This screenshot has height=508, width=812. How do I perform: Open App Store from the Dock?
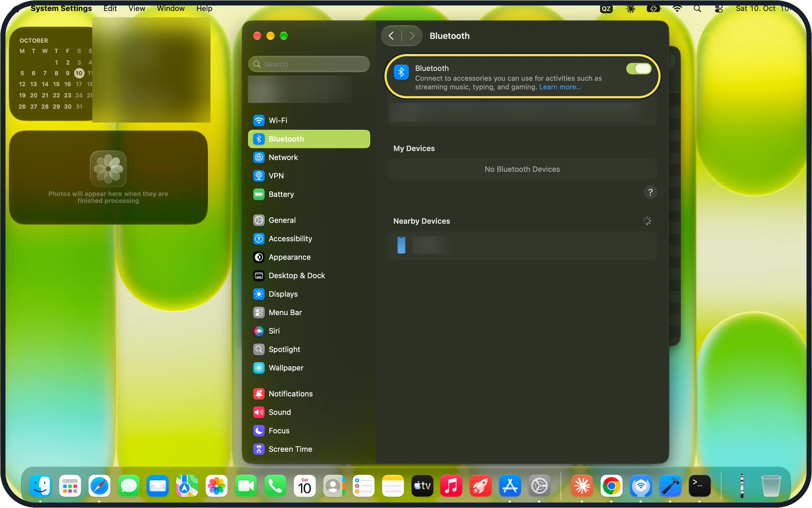pos(510,486)
